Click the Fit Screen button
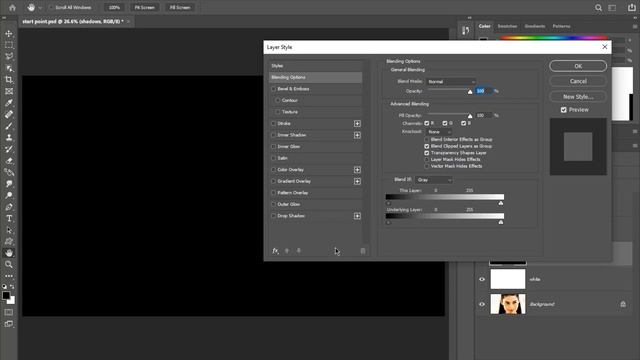640x360 pixels. click(144, 7)
